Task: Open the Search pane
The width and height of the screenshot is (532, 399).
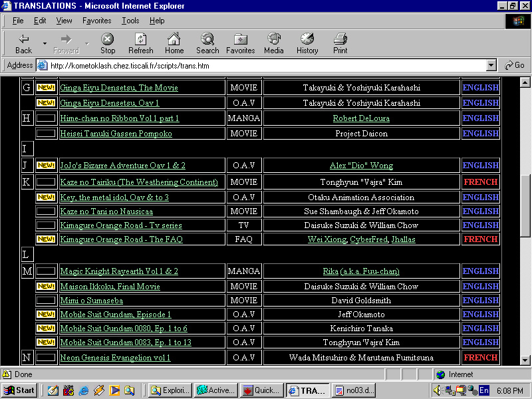Action: coord(207,44)
